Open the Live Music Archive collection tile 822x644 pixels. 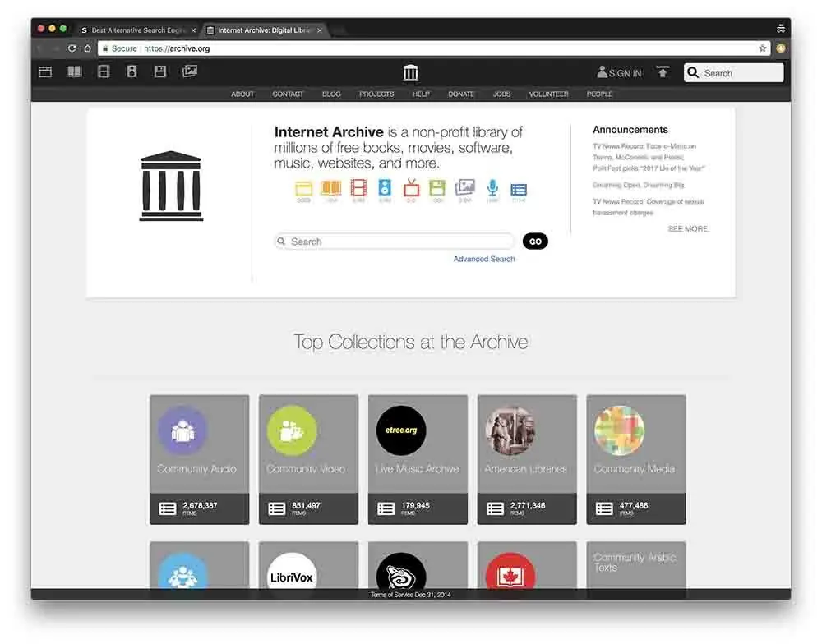coord(418,459)
